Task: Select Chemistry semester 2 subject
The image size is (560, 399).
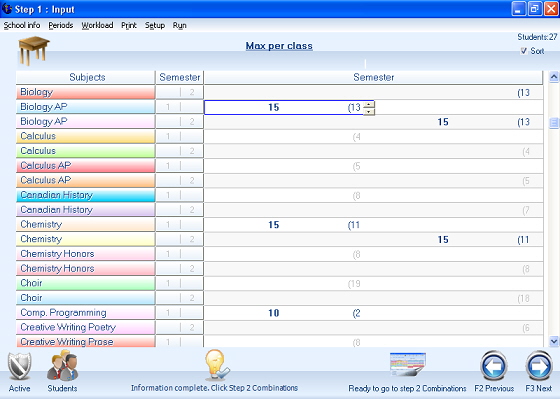Action: coord(86,239)
